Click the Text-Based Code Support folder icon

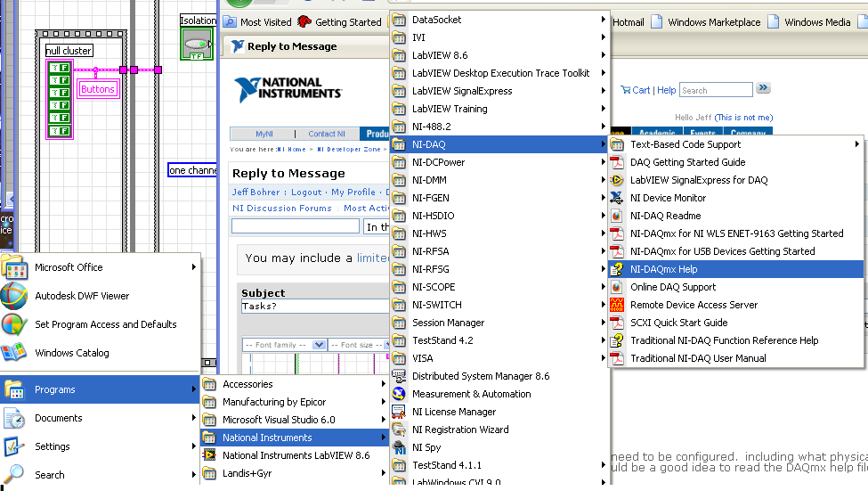pos(617,144)
